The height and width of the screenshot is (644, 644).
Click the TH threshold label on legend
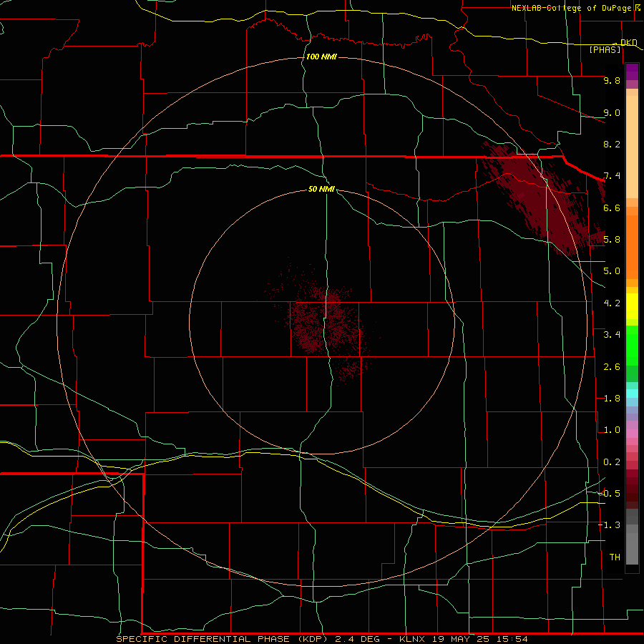pyautogui.click(x=615, y=557)
